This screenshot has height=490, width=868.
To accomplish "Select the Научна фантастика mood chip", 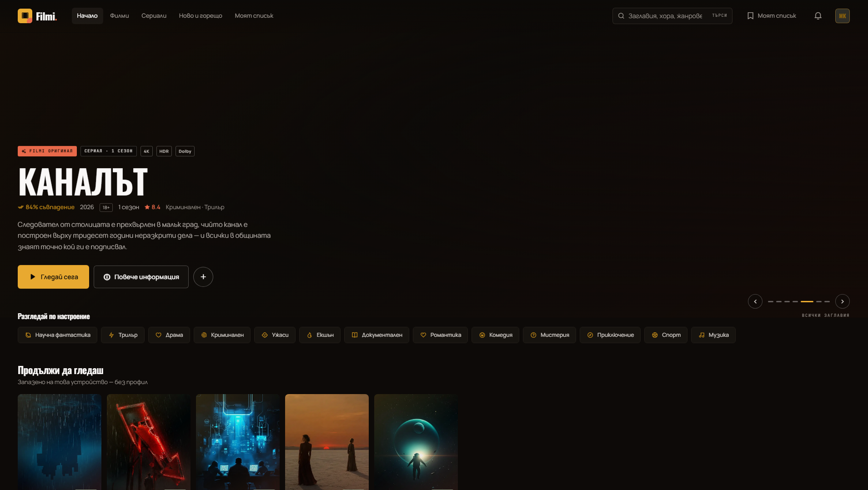I will point(57,335).
